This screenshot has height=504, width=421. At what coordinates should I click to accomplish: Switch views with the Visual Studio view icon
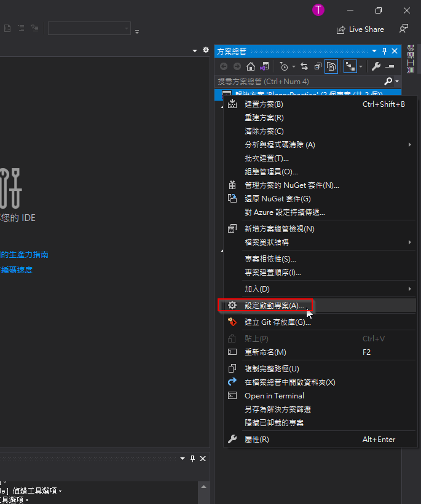[264, 66]
